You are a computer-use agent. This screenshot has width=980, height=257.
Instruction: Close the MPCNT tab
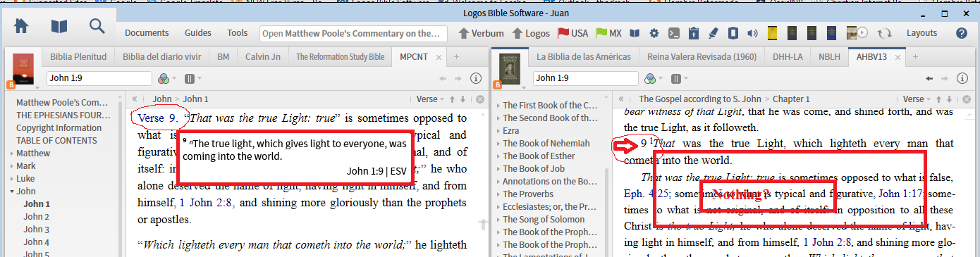439,57
